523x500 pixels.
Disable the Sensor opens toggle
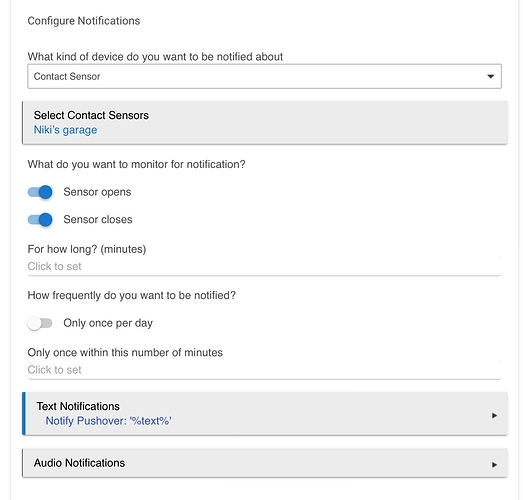tap(40, 192)
